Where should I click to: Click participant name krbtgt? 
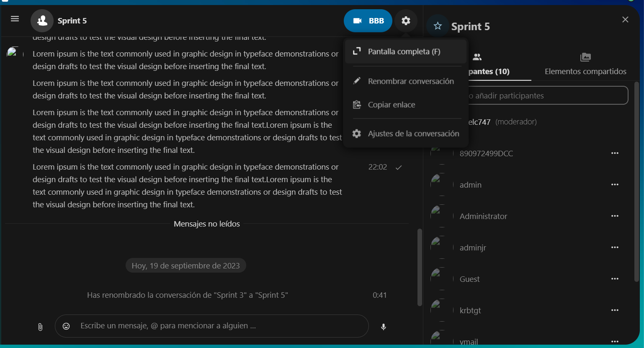pos(470,310)
